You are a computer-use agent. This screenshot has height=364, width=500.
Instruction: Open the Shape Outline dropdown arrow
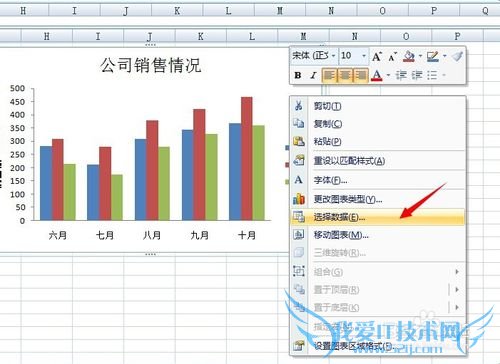tap(445, 56)
